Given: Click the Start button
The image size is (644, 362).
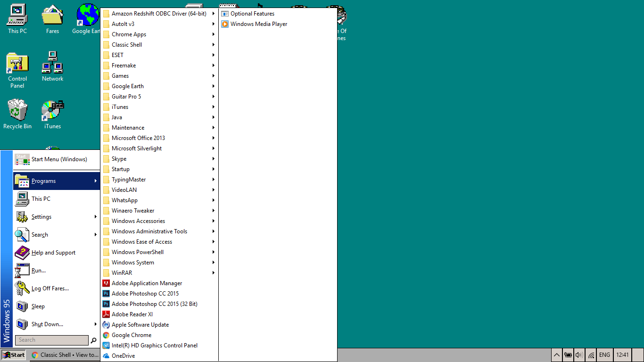Looking at the screenshot, I should [x=14, y=355].
